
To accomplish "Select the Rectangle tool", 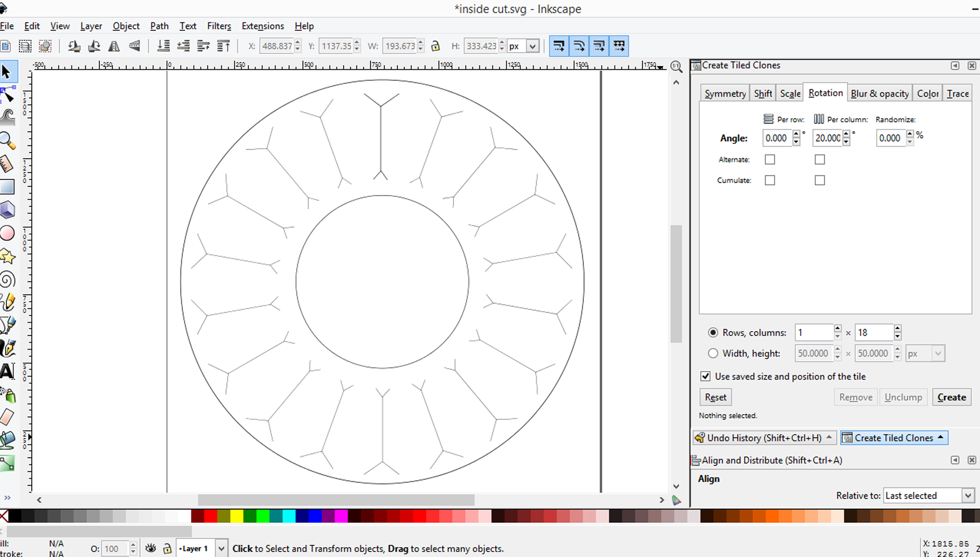I will (7, 187).
